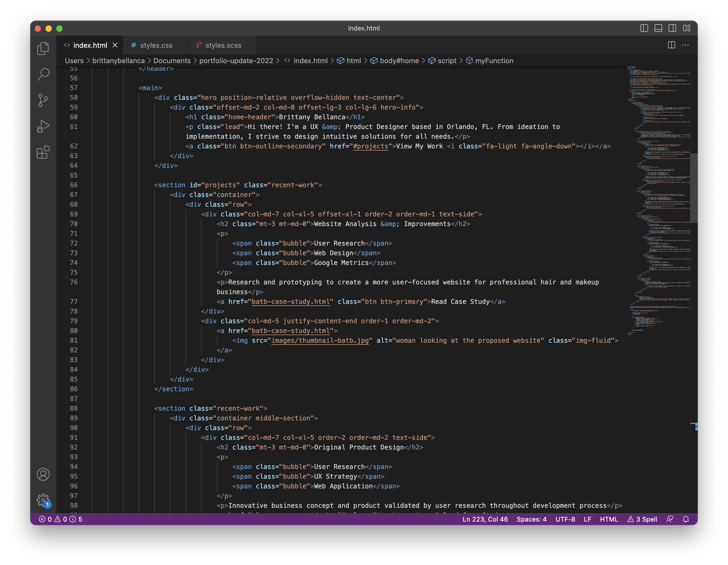Open the Explorer view in activity bar
Image resolution: width=728 pixels, height=565 pixels.
(43, 49)
